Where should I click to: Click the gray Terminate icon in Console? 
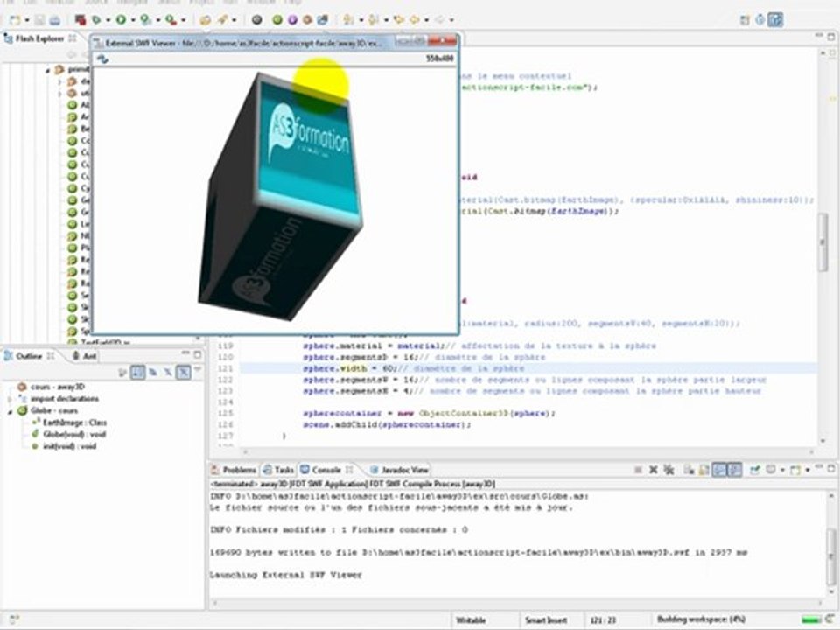638,470
